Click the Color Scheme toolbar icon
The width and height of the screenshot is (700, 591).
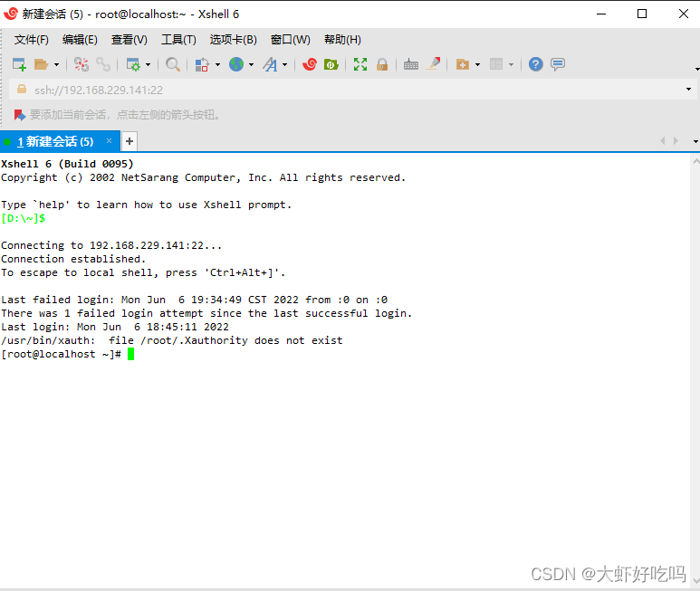(202, 64)
